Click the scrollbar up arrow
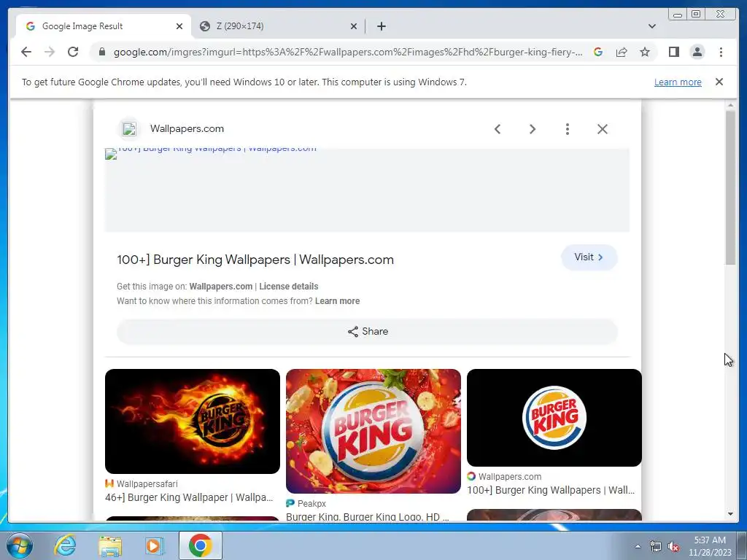 coord(730,105)
